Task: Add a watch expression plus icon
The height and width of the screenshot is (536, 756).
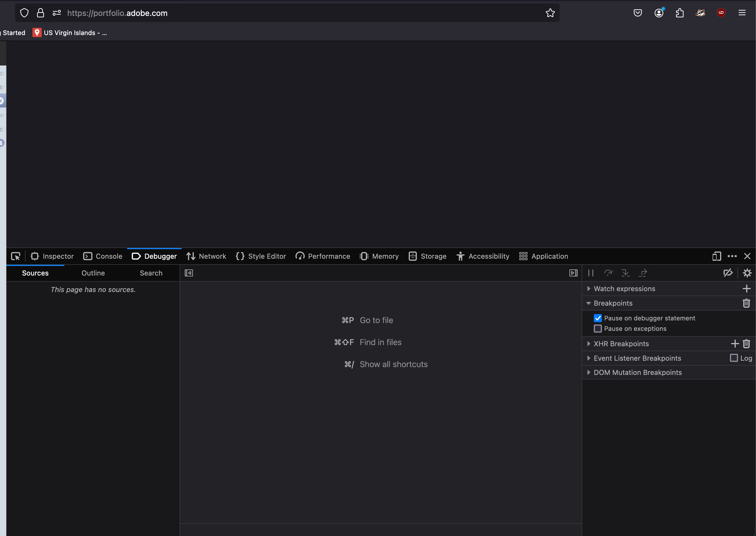Action: (746, 289)
